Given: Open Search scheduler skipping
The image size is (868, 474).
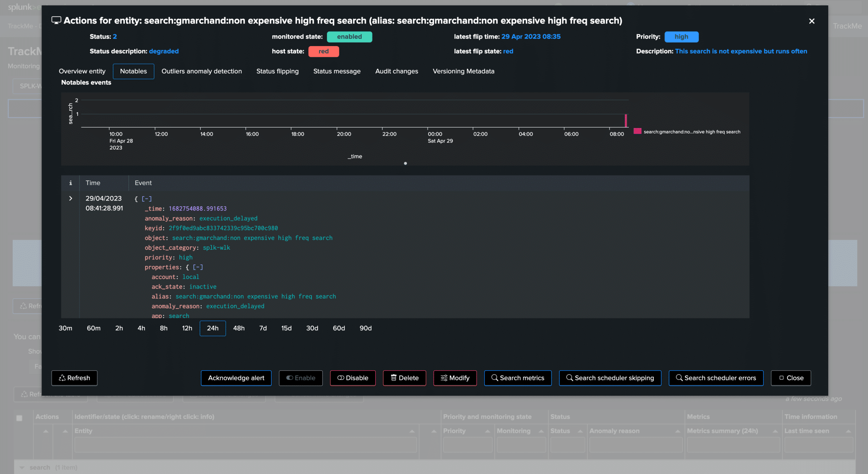Looking at the screenshot, I should click(610, 378).
